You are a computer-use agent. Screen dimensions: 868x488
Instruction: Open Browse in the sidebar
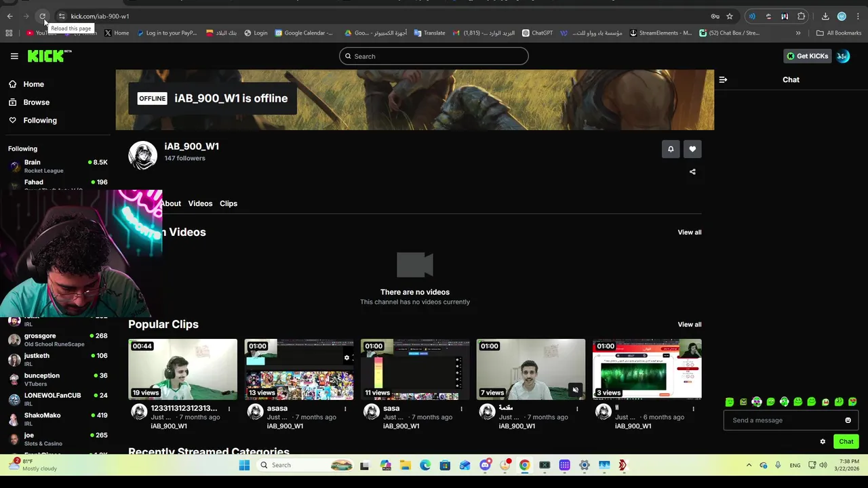(28, 102)
